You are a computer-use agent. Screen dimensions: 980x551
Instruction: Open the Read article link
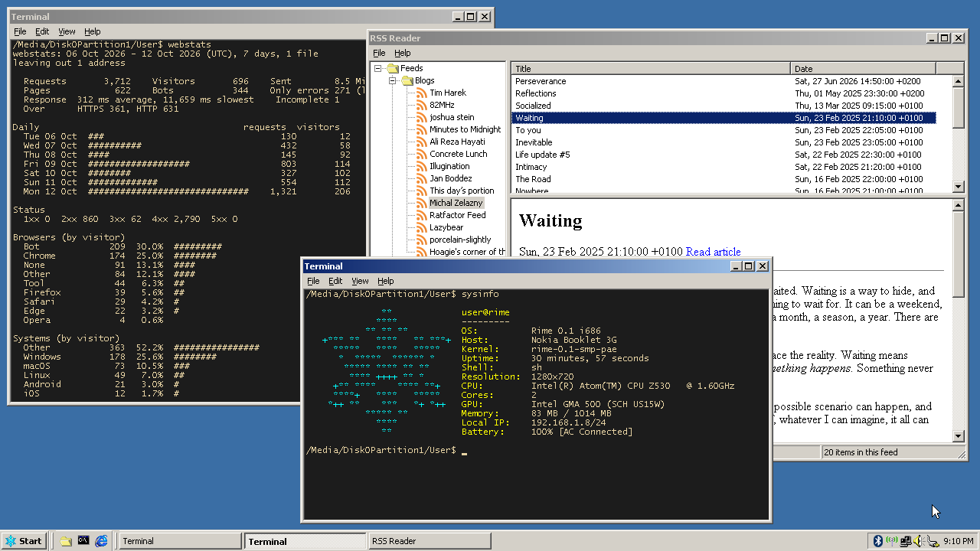click(x=713, y=252)
